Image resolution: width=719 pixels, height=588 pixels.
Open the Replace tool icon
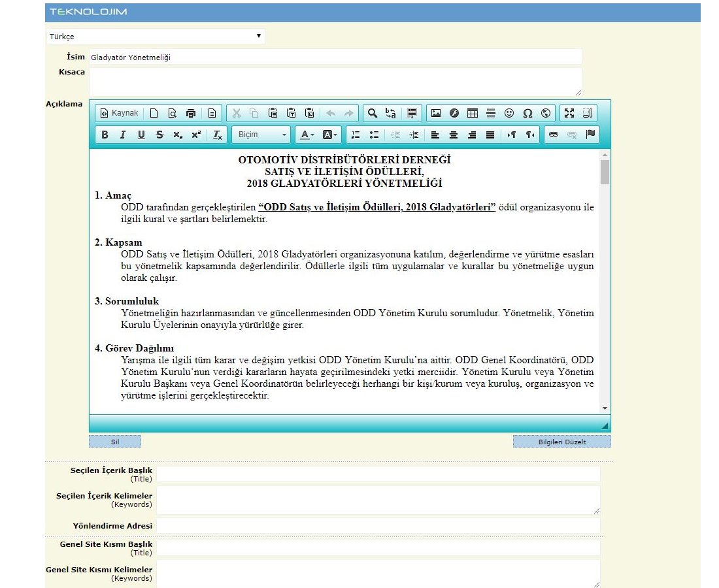pos(391,113)
